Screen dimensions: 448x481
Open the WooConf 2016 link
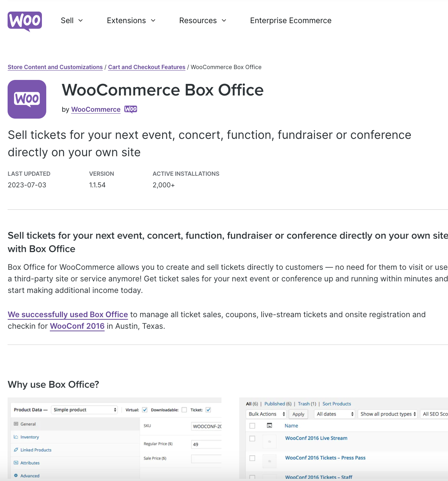click(x=77, y=326)
